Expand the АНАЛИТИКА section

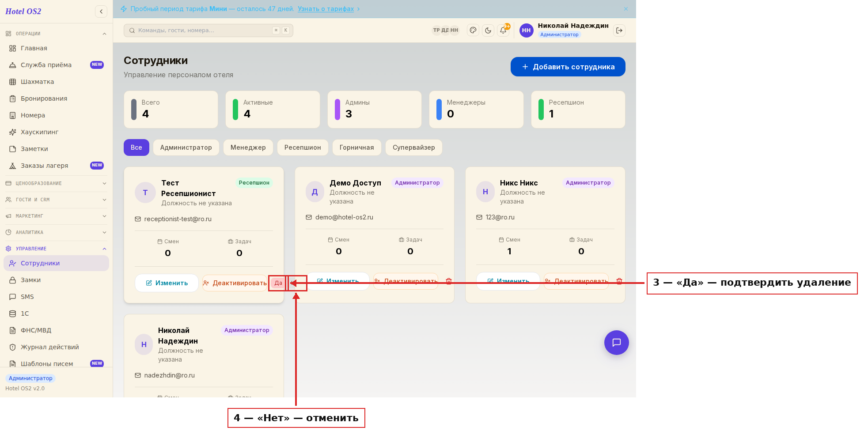pyautogui.click(x=56, y=232)
